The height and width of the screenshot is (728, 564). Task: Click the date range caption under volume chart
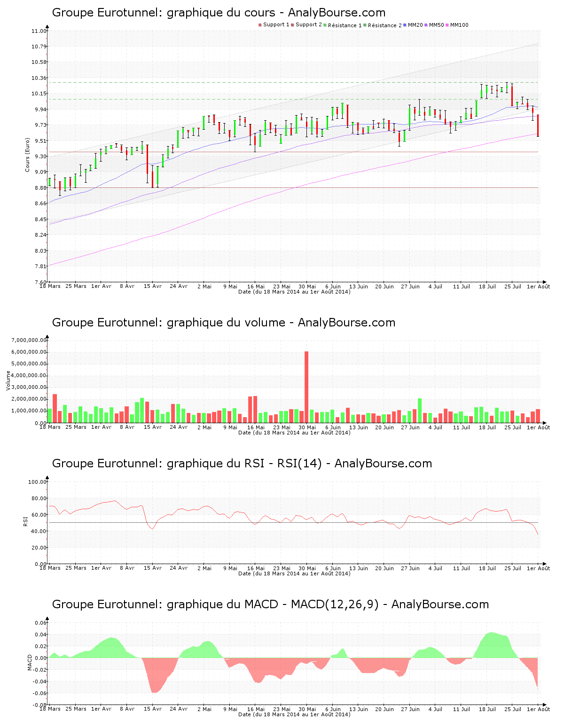[294, 433]
